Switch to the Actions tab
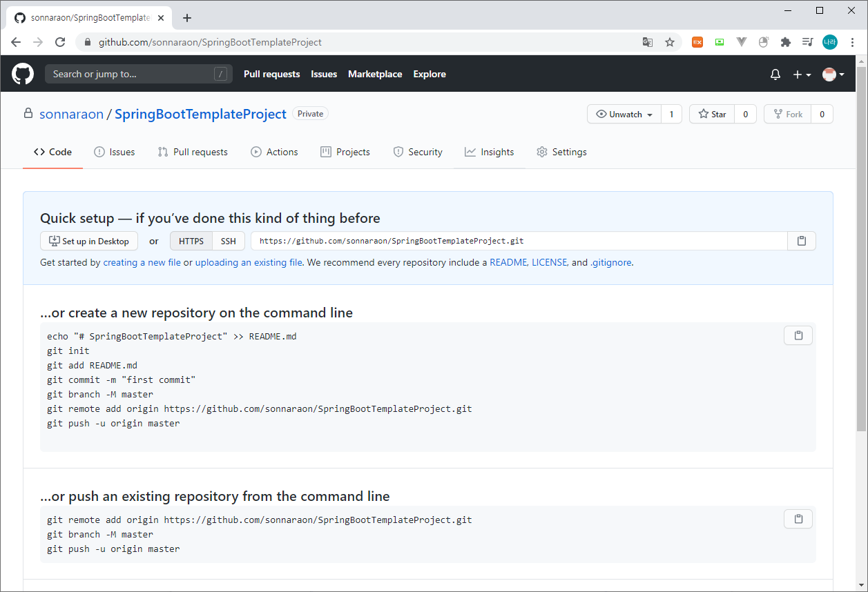The width and height of the screenshot is (868, 592). point(274,152)
